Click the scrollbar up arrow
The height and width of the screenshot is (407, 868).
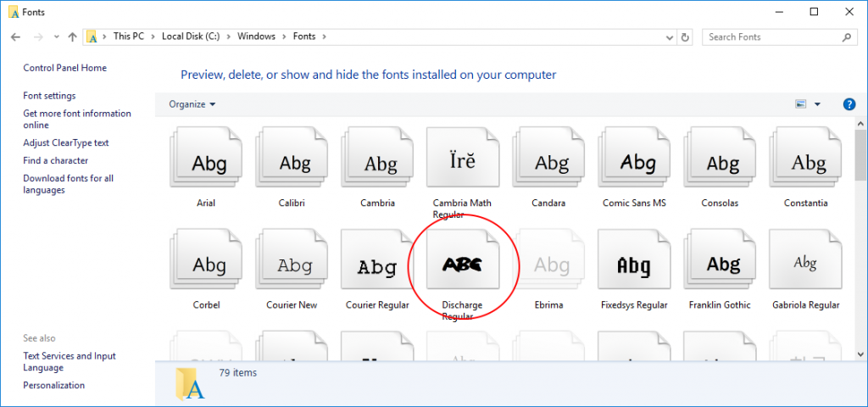860,123
